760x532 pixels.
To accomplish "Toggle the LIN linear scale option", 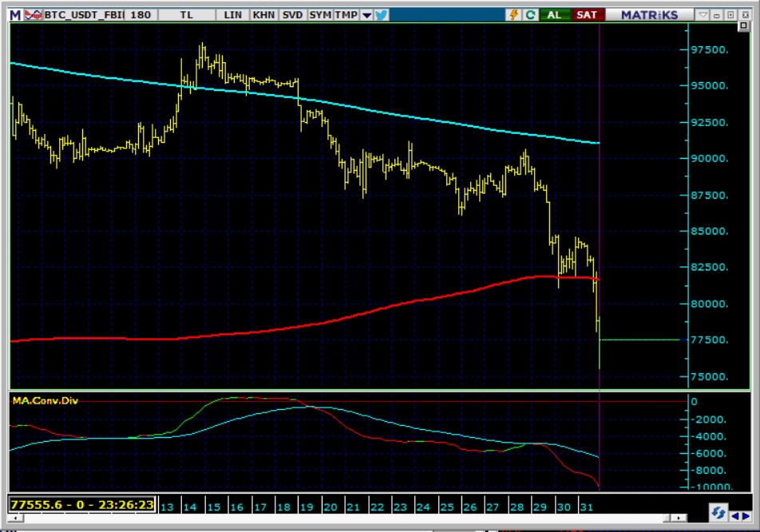I will click(x=233, y=15).
